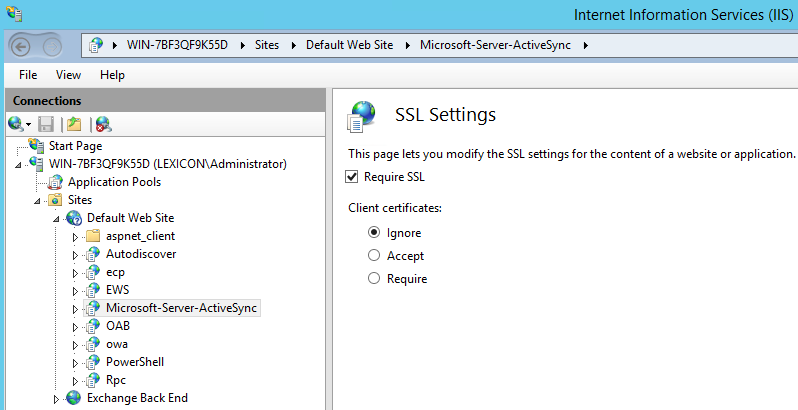Viewport: 798px width, 410px height.
Task: Click the OAB application icon
Action: tap(93, 326)
